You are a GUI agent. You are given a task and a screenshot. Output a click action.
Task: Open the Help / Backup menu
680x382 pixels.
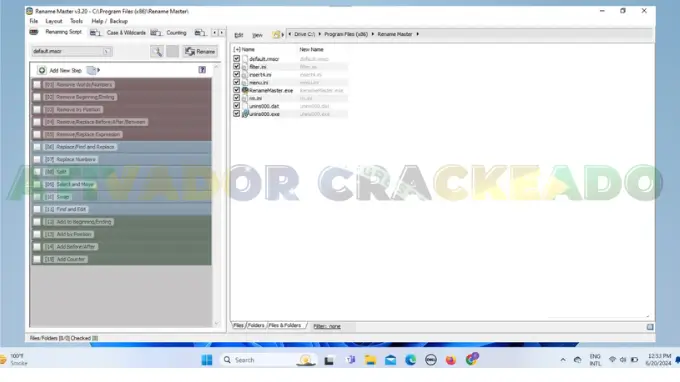(109, 21)
